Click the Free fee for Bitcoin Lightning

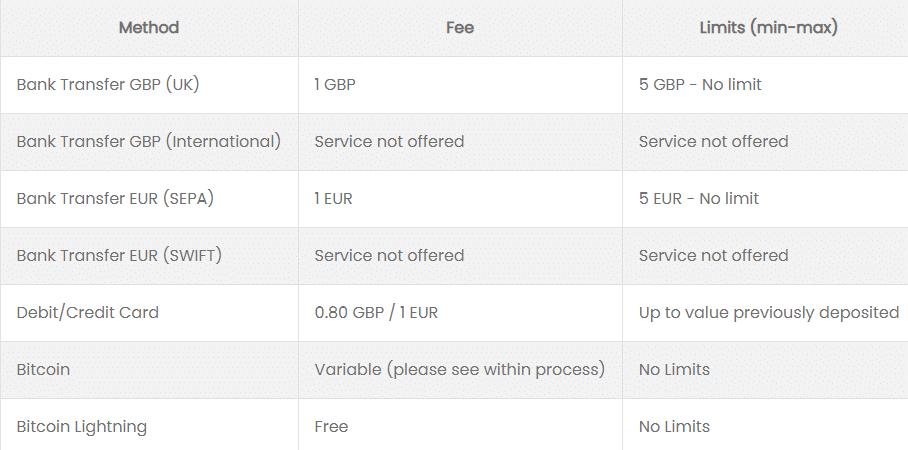[x=331, y=427]
